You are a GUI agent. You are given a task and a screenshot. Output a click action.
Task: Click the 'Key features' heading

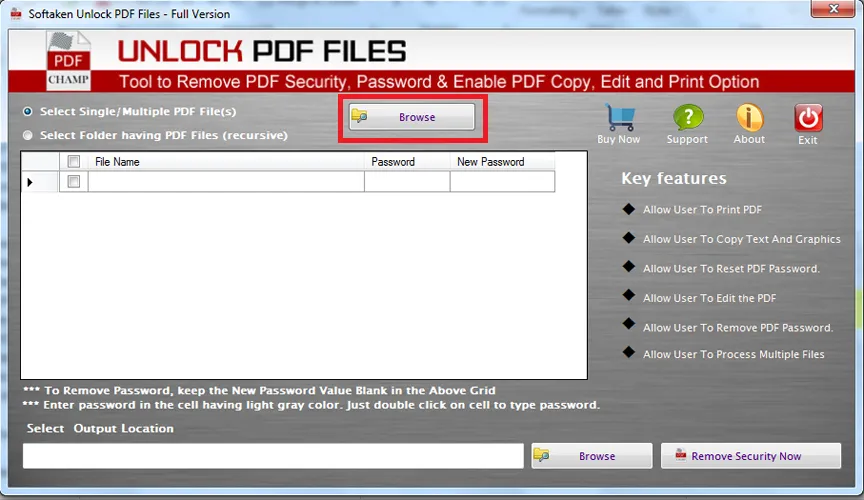pyautogui.click(x=673, y=178)
